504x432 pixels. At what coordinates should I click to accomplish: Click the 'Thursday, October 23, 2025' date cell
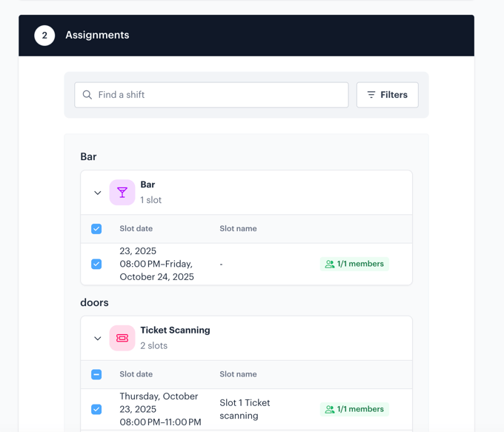[160, 409]
